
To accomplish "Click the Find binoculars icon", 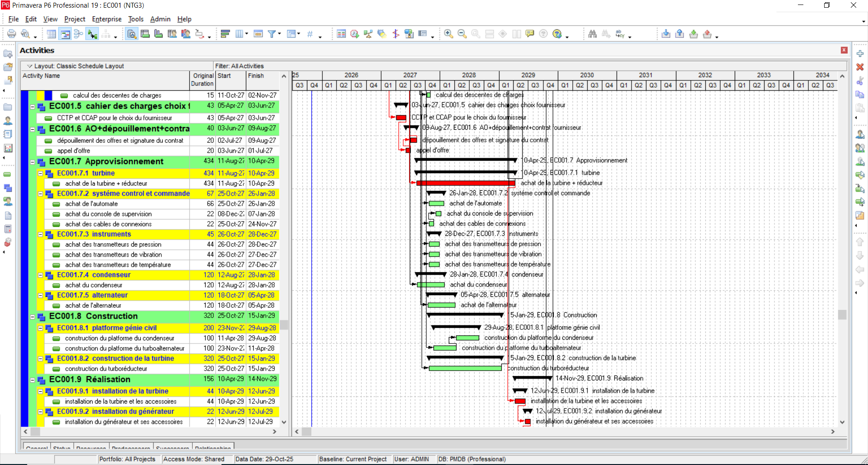I will [593, 34].
